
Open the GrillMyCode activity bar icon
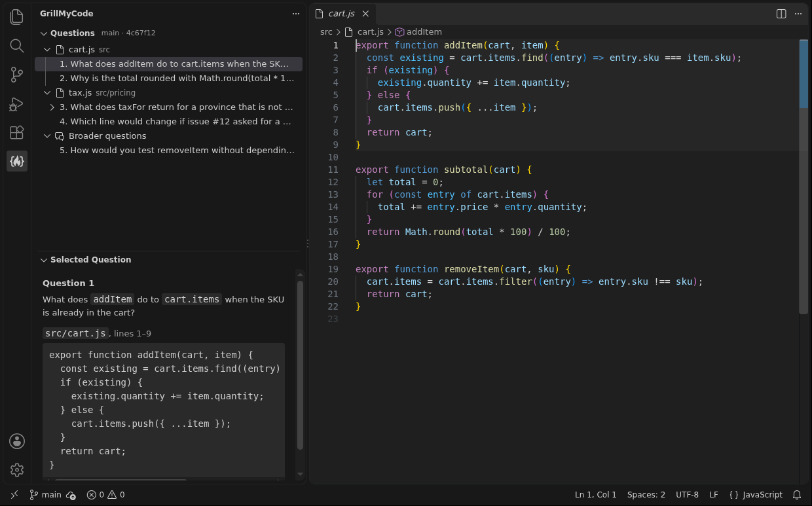(17, 161)
